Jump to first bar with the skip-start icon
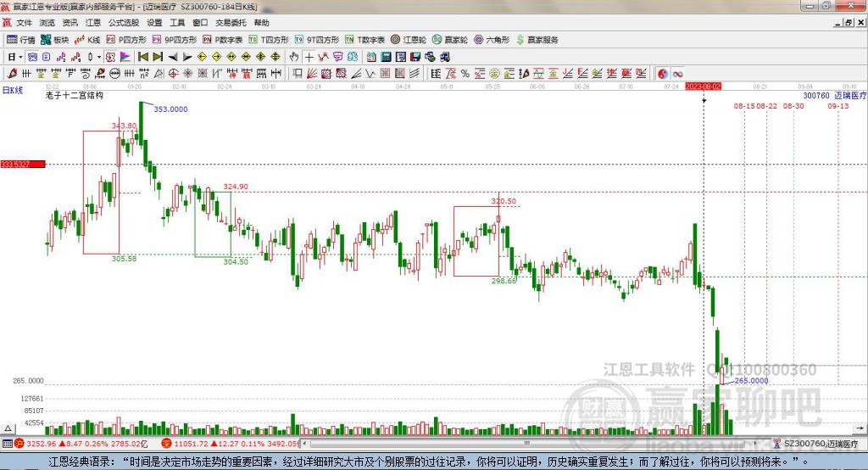 click(142, 57)
